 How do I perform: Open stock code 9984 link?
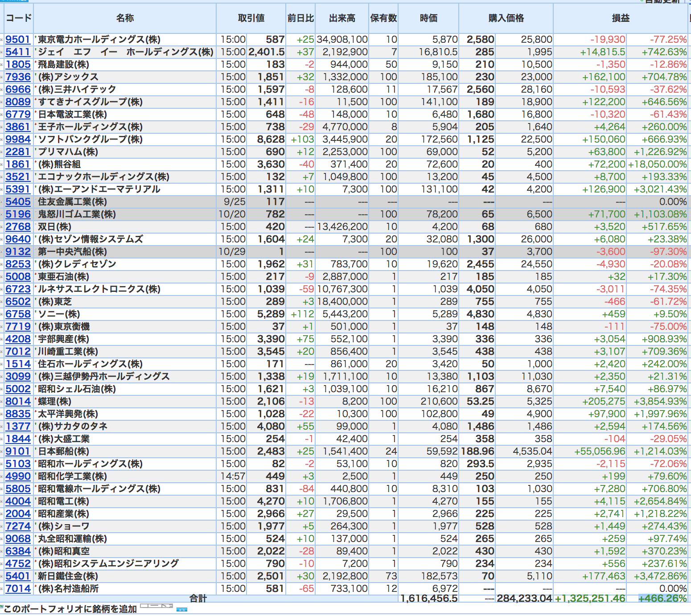18,140
